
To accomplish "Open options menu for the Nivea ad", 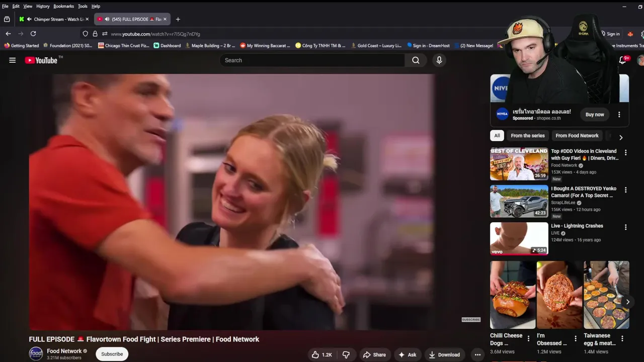I will click(x=619, y=115).
